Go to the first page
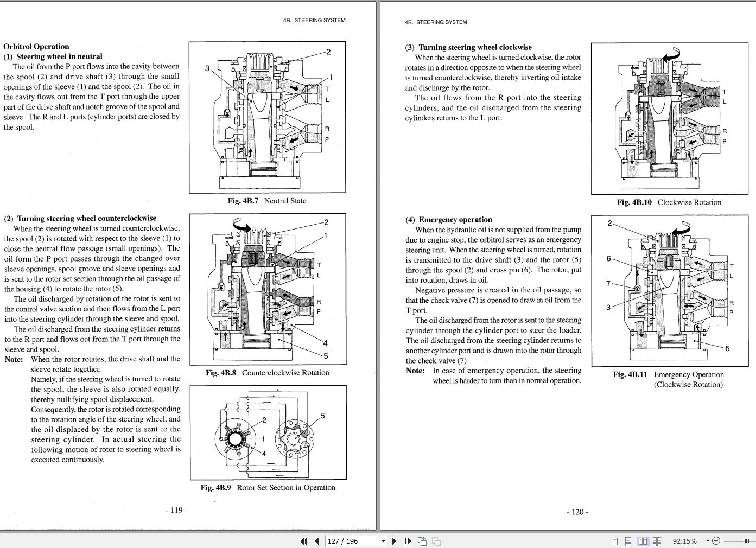Image resolution: width=756 pixels, height=548 pixels. pyautogui.click(x=303, y=541)
